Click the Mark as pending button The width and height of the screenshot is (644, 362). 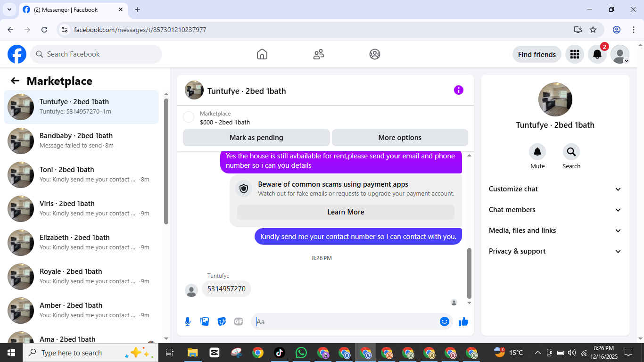point(256,138)
